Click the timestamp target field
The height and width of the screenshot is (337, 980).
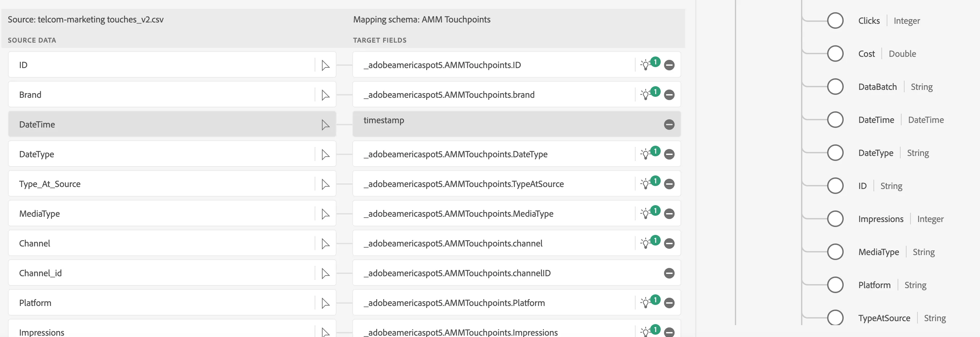516,124
